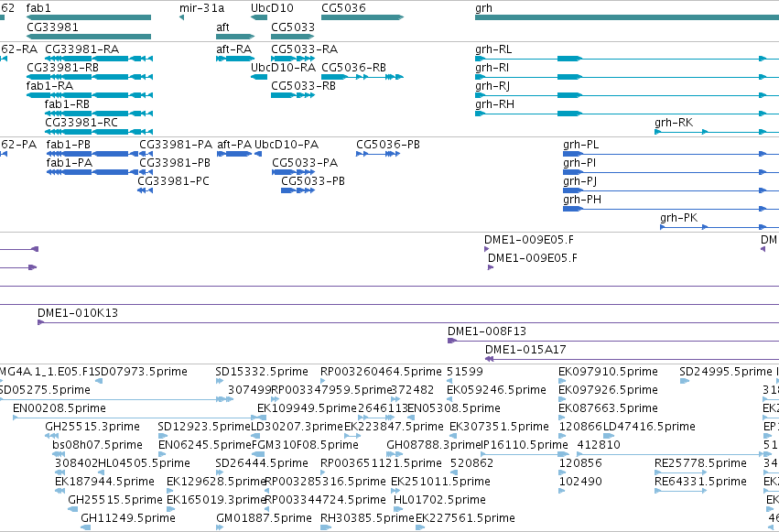Open the CG5033-RA transcript

[x=304, y=49]
